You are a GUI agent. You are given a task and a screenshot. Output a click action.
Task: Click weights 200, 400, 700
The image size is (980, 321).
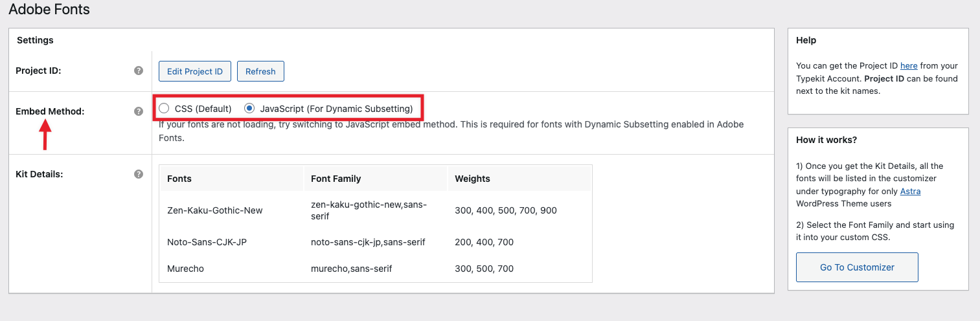point(484,242)
